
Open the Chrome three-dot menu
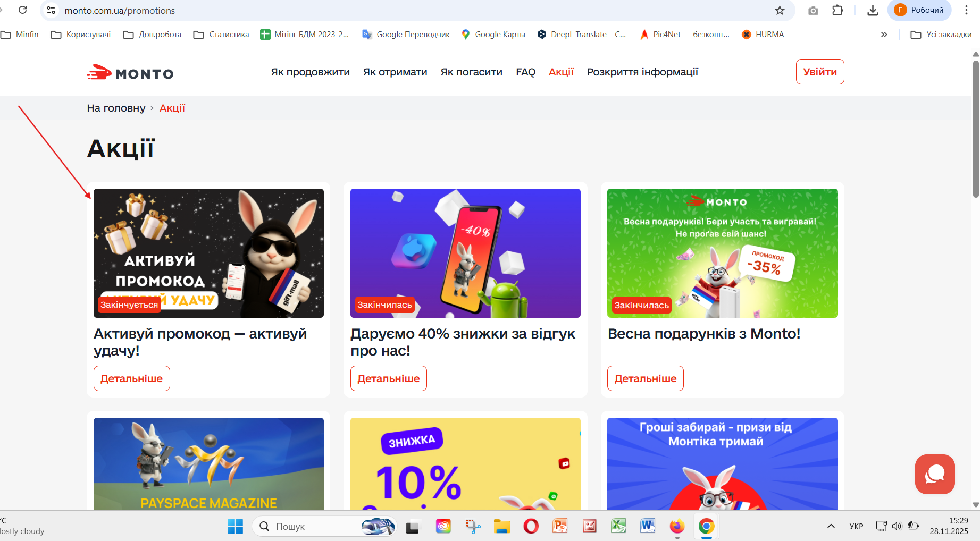click(966, 10)
